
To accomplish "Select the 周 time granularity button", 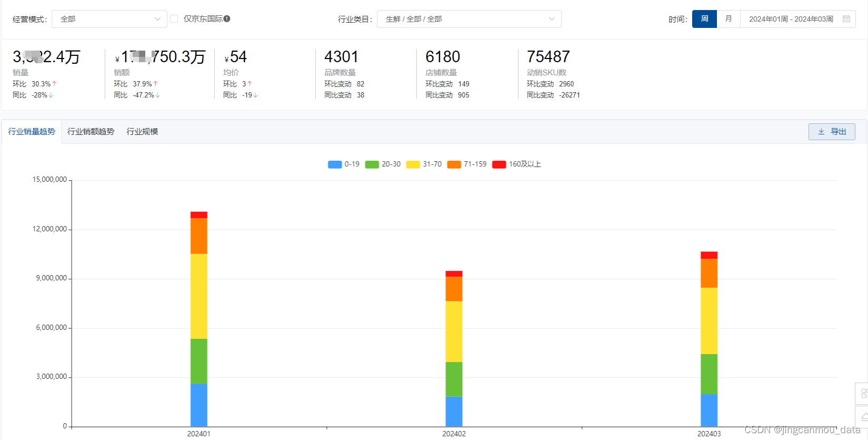I will pos(704,19).
